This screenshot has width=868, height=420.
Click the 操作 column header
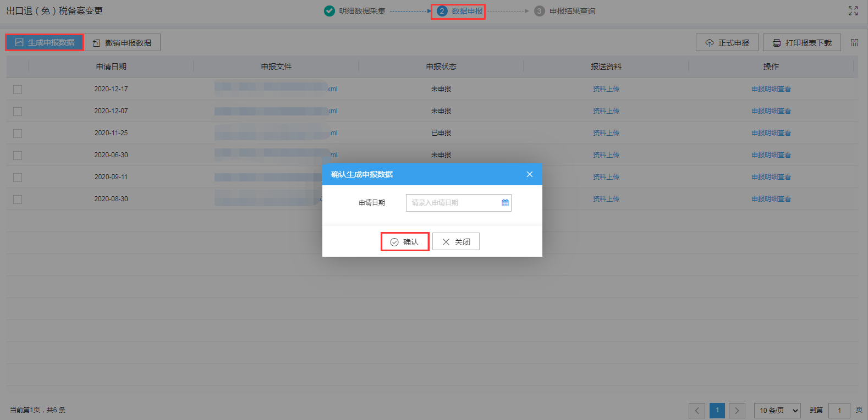[x=771, y=67]
